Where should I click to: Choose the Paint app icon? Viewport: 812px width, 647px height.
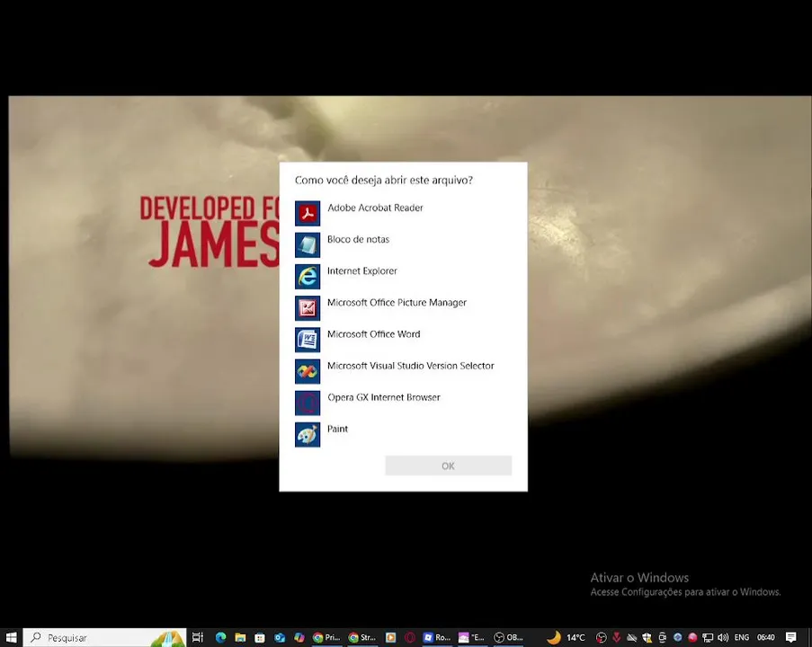click(308, 434)
